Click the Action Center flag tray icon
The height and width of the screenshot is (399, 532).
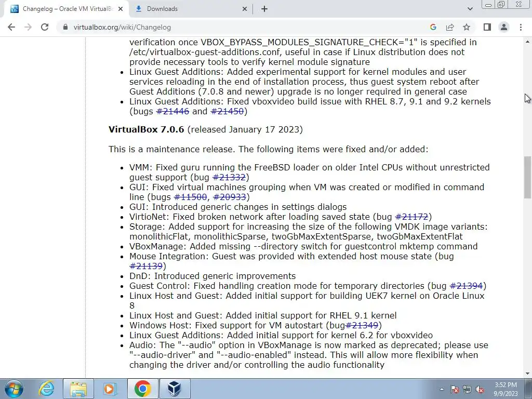pos(455,389)
